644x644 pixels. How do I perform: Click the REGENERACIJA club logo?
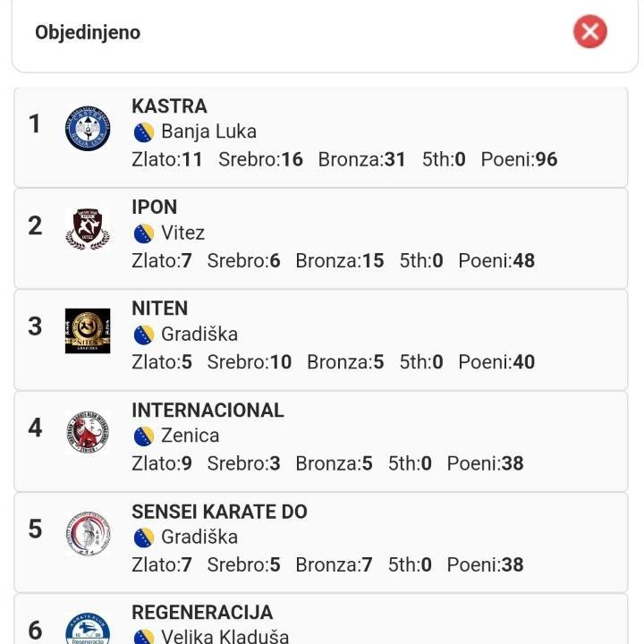pyautogui.click(x=88, y=629)
